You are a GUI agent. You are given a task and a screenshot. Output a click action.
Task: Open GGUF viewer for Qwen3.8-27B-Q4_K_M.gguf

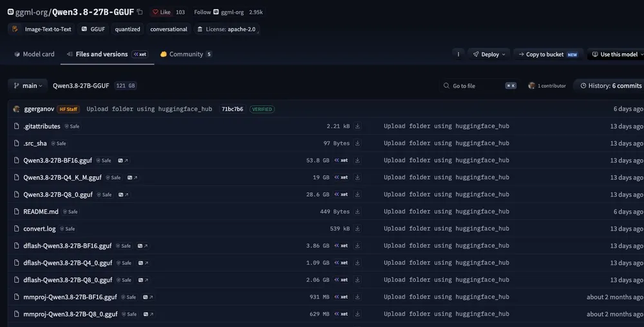point(132,178)
